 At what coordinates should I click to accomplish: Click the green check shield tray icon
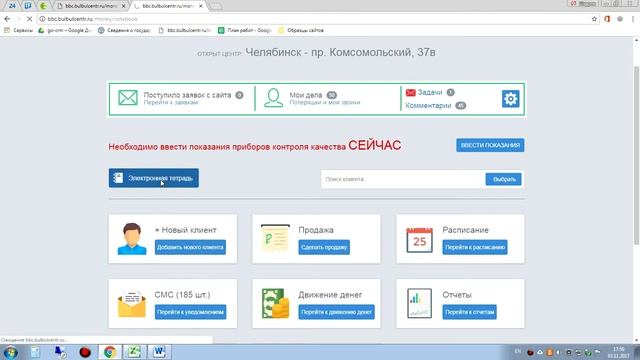pos(588,352)
